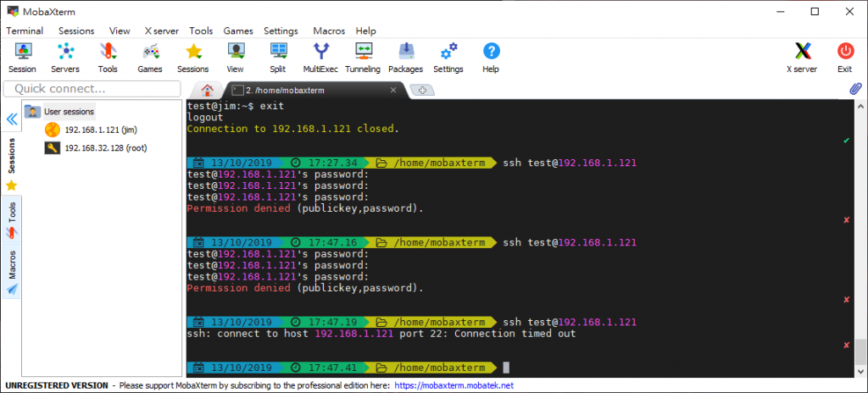Collapse sidebar with double chevron icon

(11, 119)
